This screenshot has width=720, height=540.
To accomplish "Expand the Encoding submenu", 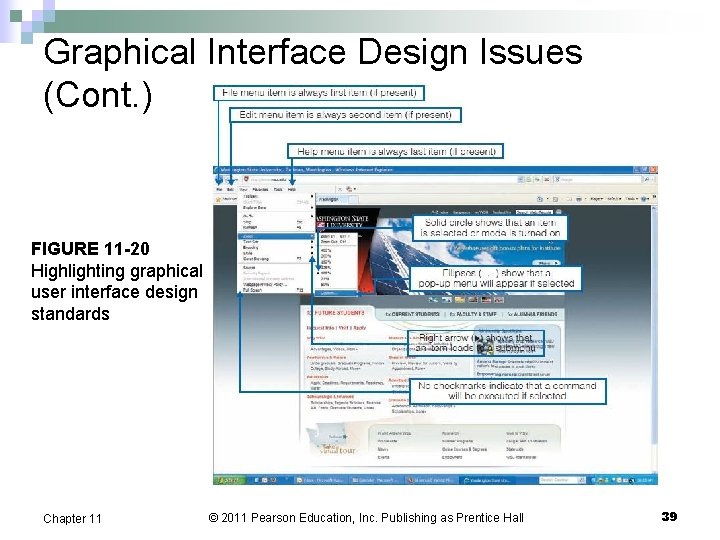I will point(276,248).
